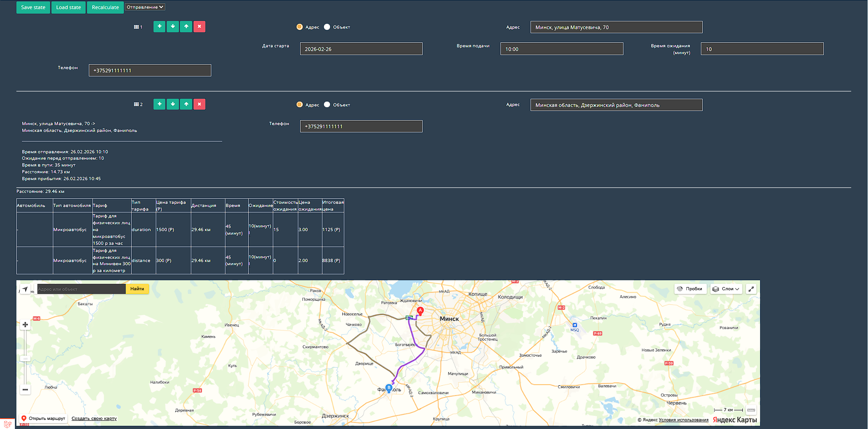Screen dimensions: 868x429
Task: Select the Объект radio for waypoint 1
Action: 327,27
